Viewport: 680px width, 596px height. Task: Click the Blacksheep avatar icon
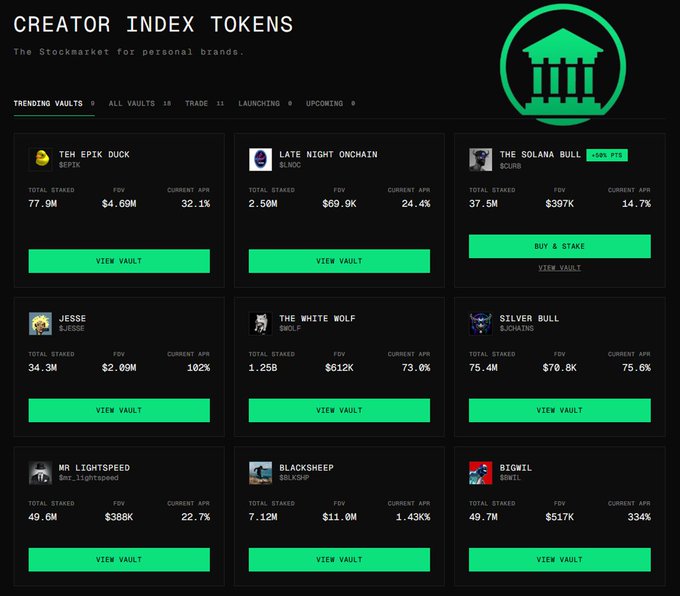261,473
